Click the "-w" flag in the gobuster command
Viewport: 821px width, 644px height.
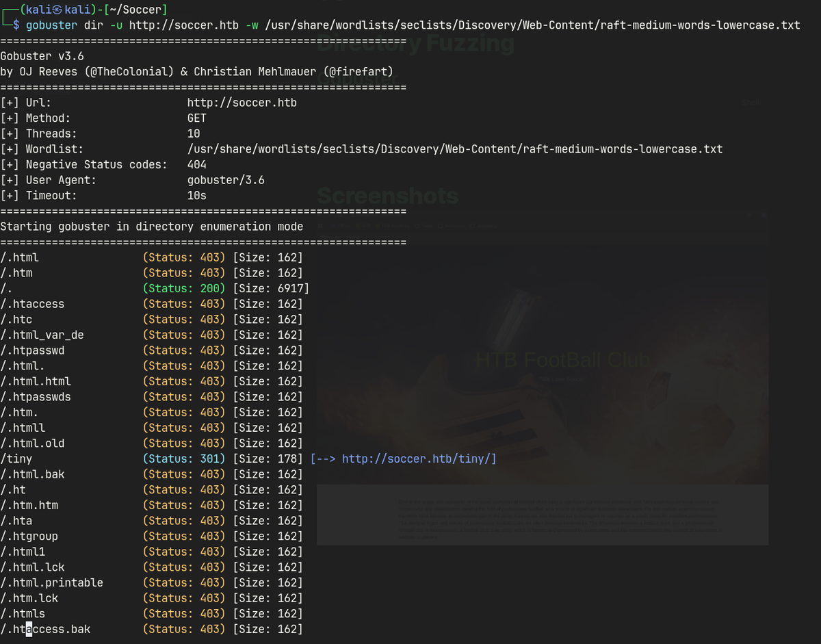252,25
